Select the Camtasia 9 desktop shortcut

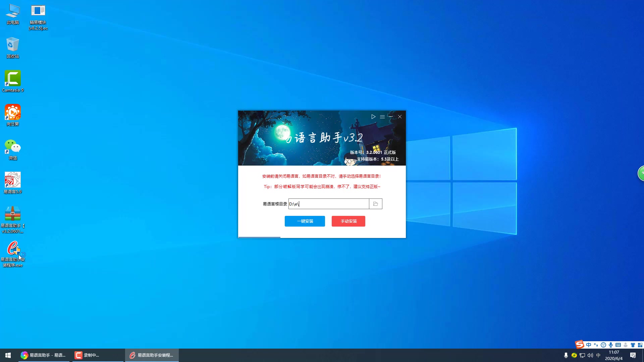tap(13, 81)
